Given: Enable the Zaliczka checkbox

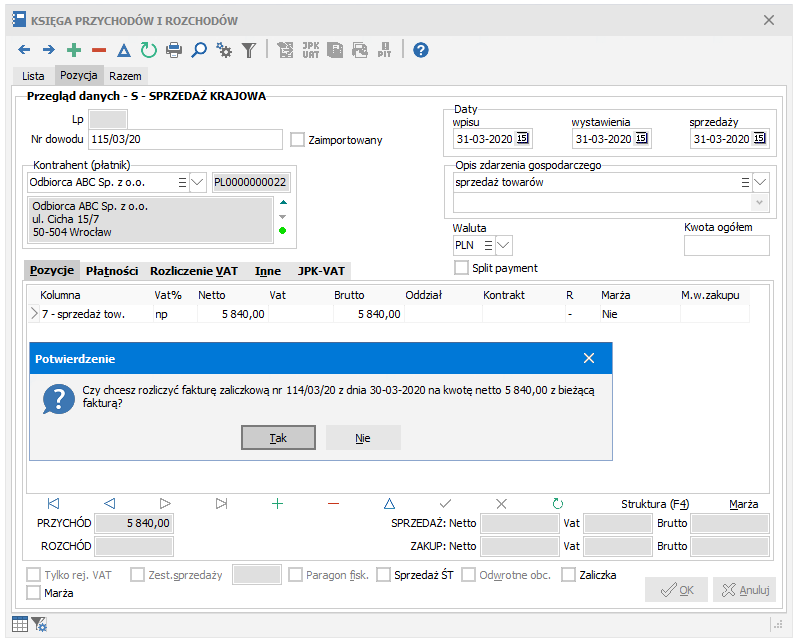Looking at the screenshot, I should pos(568,575).
